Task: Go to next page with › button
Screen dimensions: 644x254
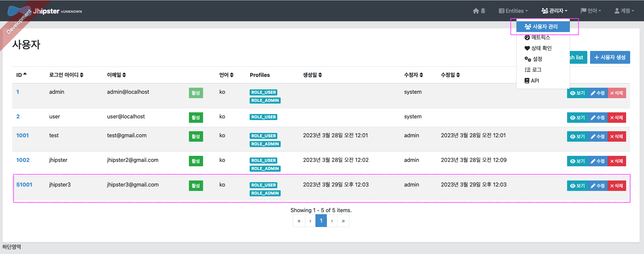Action: click(332, 221)
